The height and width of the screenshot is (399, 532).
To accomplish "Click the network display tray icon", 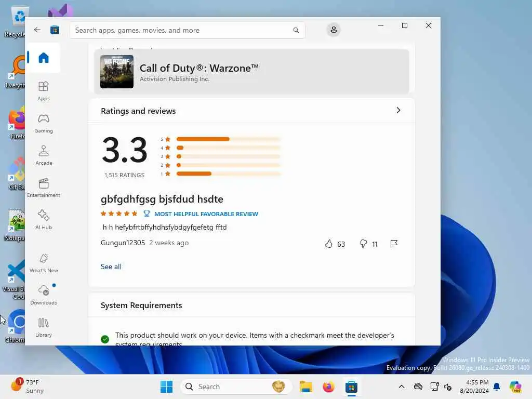I will point(434,387).
